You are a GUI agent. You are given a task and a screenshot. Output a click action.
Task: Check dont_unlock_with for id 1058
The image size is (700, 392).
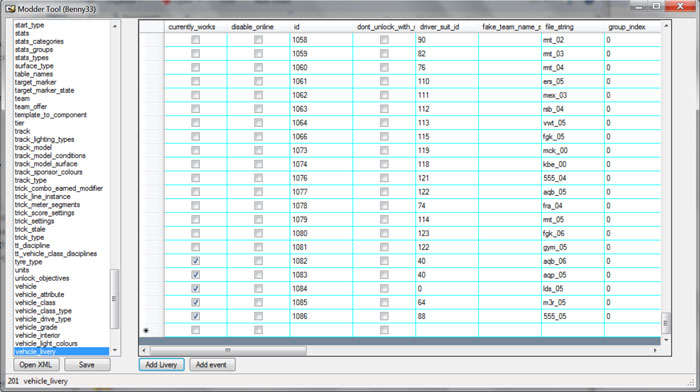384,40
